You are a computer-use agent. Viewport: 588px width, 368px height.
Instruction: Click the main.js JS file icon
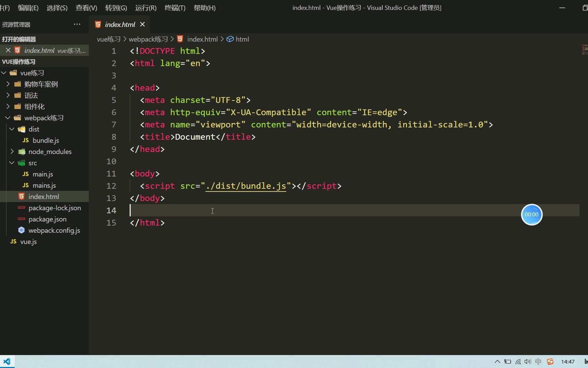(x=26, y=174)
